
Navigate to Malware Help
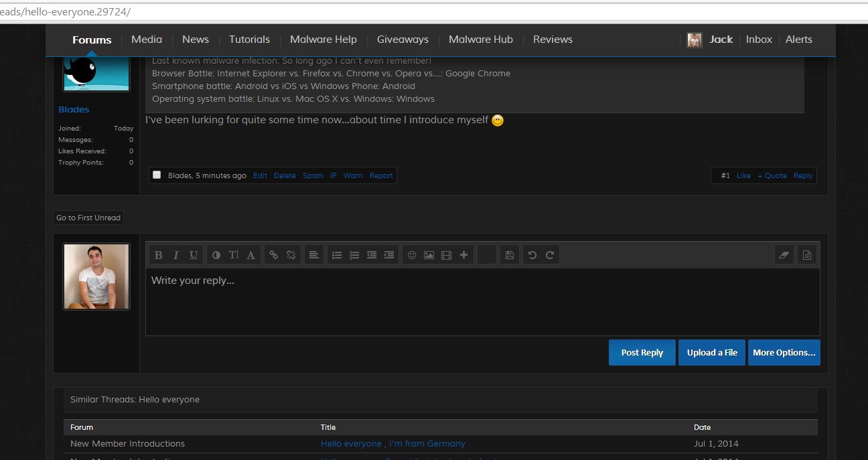click(323, 40)
